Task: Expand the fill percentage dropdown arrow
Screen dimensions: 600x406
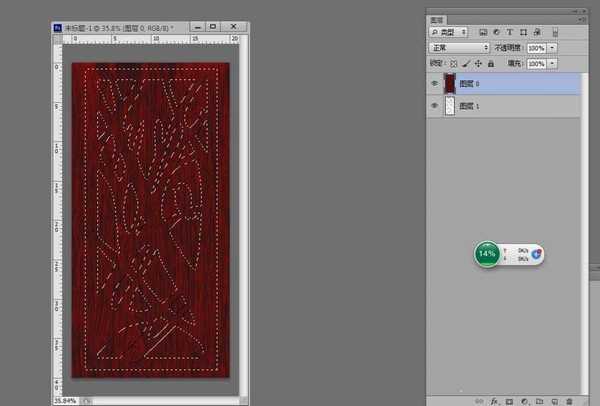Action: click(553, 63)
